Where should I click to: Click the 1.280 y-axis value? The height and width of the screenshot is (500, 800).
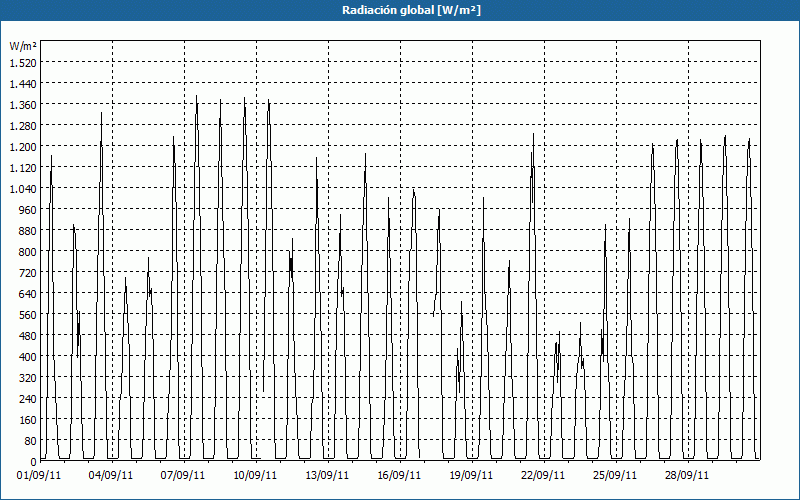pos(23,126)
